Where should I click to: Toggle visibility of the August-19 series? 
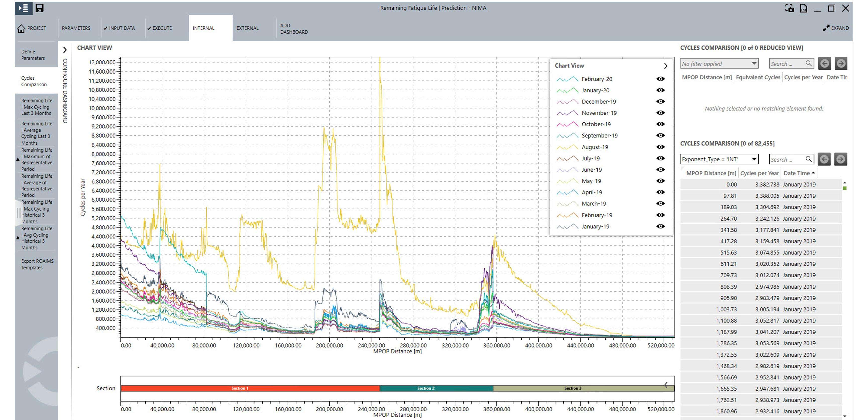click(661, 147)
